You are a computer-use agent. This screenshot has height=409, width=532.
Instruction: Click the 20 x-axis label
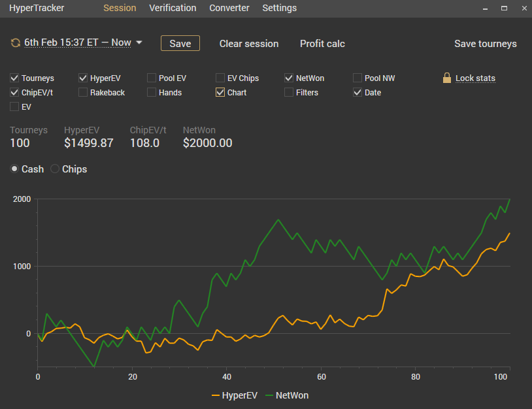(133, 377)
